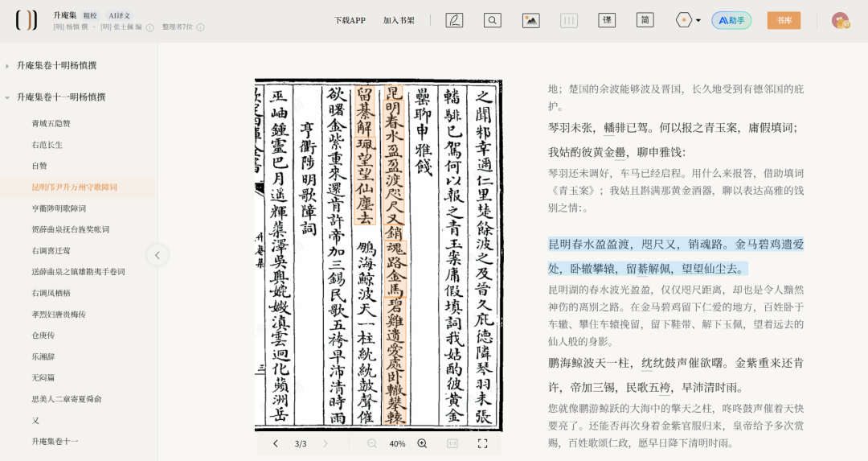Image resolution: width=868 pixels, height=461 pixels.
Task: Go to previous scanned page
Action: (x=275, y=443)
